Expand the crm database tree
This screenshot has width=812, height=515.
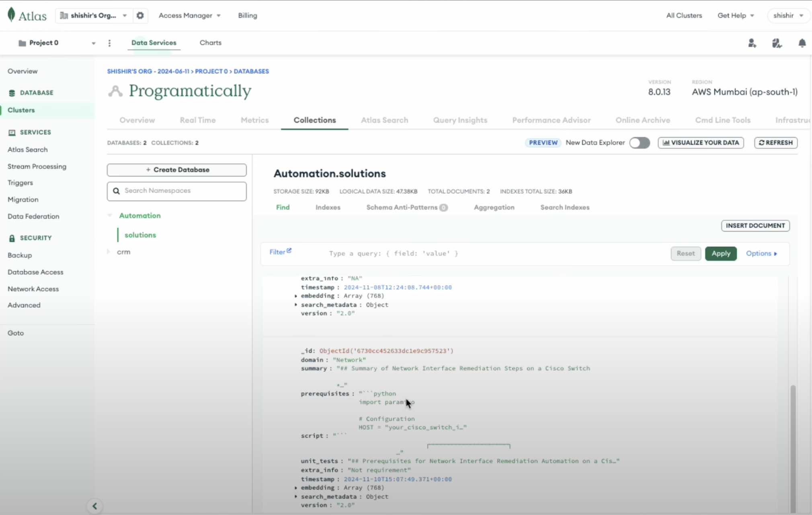point(109,252)
